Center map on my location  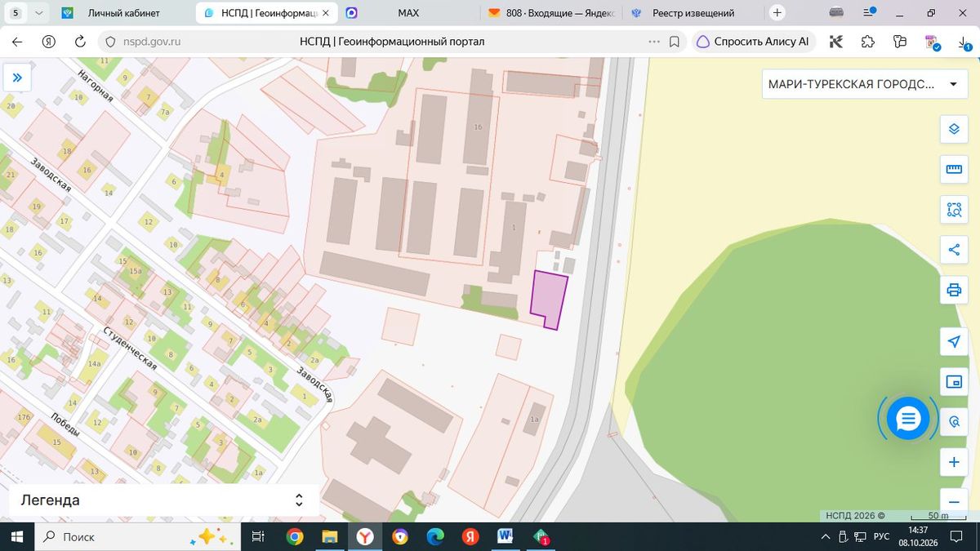[x=953, y=341]
